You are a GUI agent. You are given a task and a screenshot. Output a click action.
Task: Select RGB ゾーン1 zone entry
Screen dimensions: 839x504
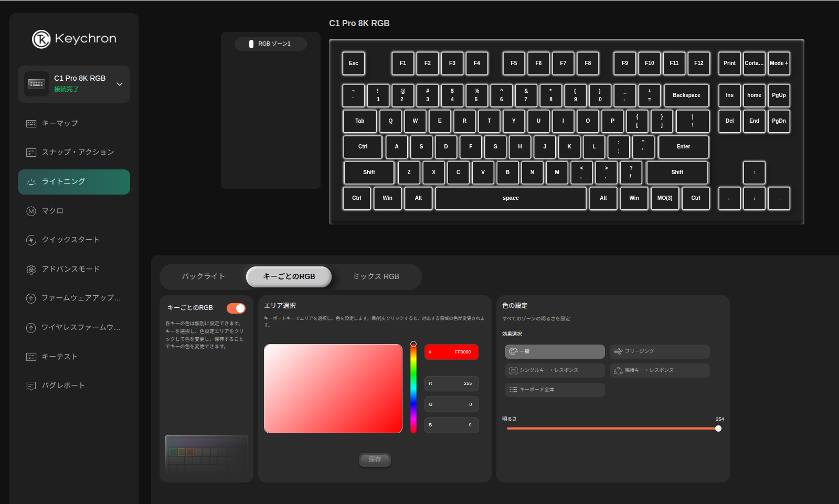(x=270, y=44)
